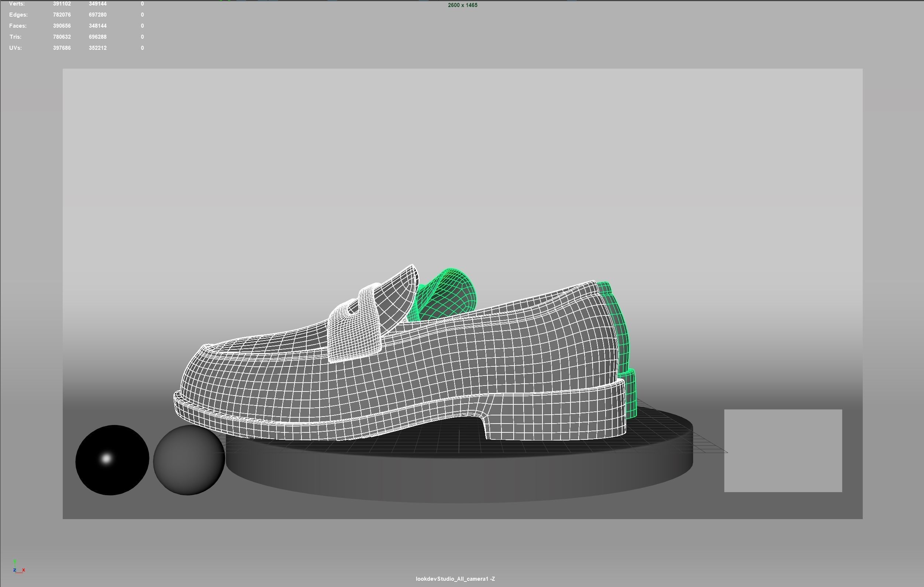924x587 pixels.
Task: Click the 0 in the Faces row
Action: (142, 26)
